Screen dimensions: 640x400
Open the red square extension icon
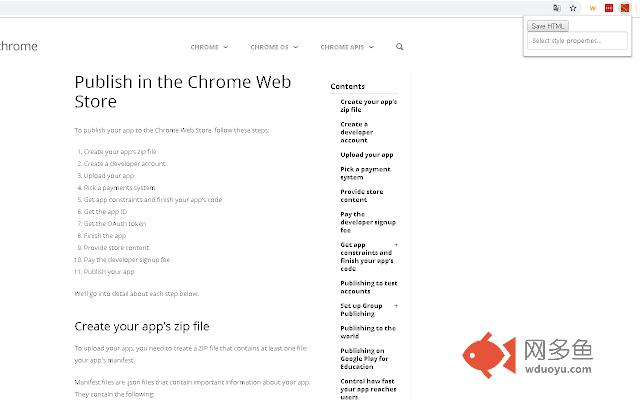point(608,8)
